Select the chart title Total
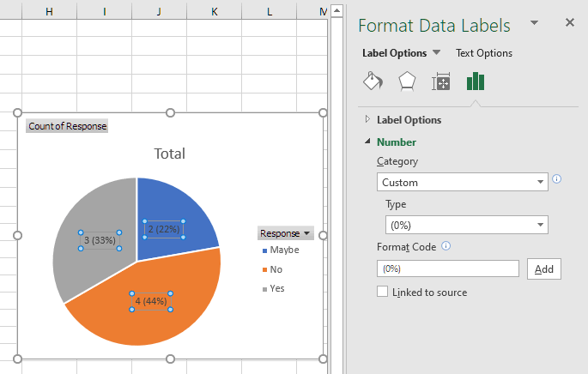Image resolution: width=588 pixels, height=374 pixels. tap(170, 154)
